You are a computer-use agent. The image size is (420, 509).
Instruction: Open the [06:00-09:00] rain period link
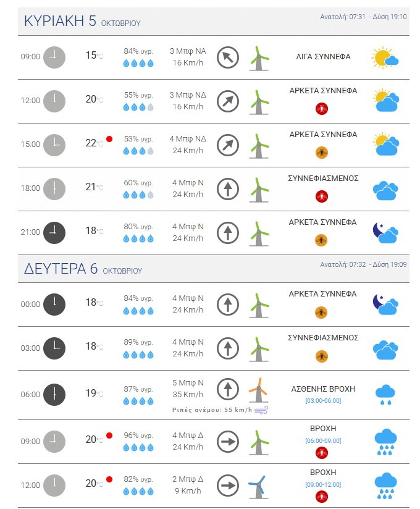click(x=323, y=440)
